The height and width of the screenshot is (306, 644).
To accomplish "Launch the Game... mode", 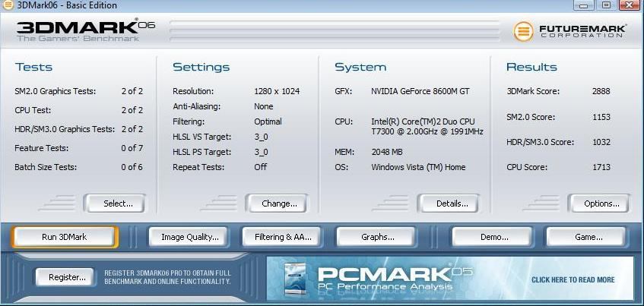I will 585,237.
